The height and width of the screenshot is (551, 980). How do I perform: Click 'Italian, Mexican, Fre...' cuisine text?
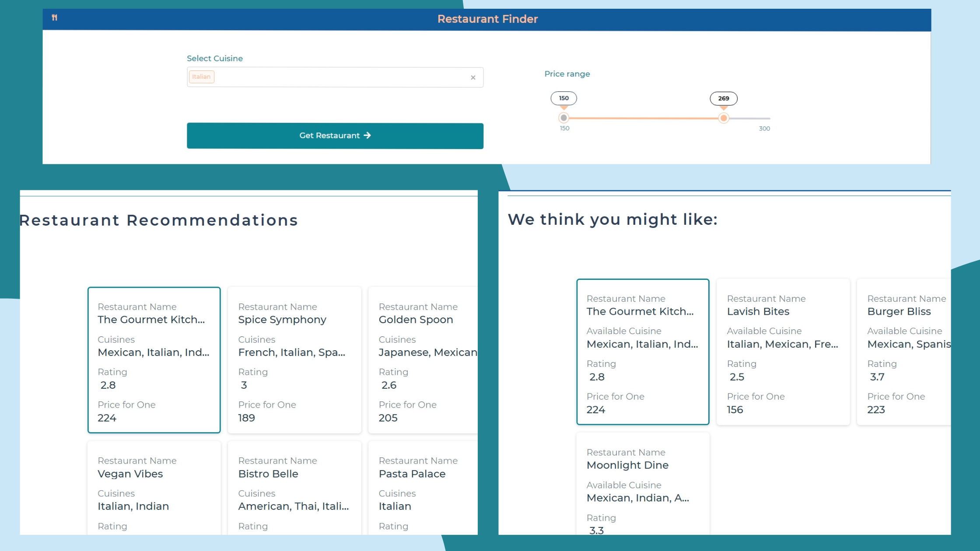pyautogui.click(x=783, y=344)
